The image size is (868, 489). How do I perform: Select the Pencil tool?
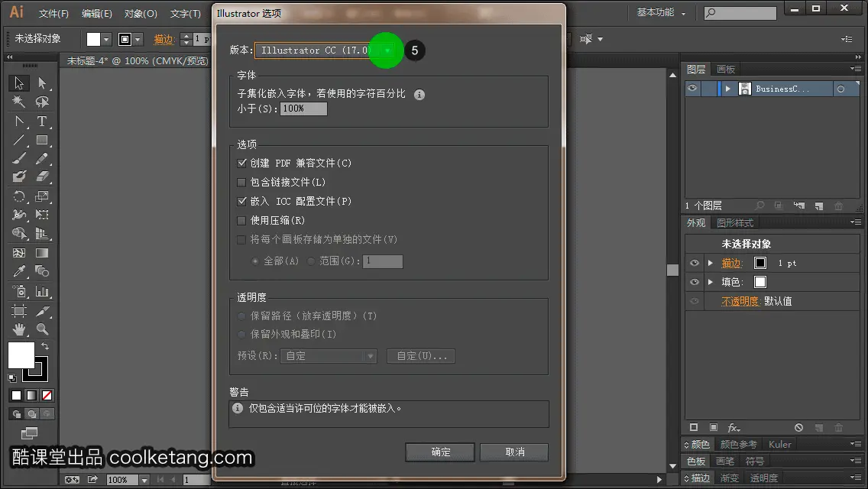point(42,158)
